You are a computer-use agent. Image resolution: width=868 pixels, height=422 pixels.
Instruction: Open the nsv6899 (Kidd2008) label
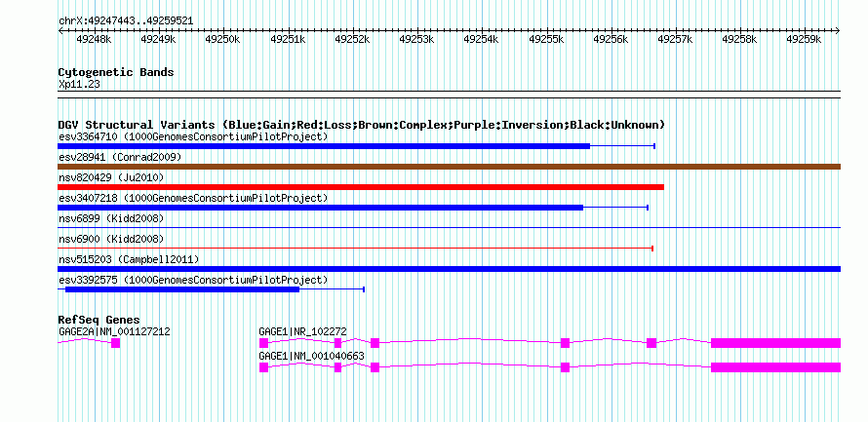(111, 218)
